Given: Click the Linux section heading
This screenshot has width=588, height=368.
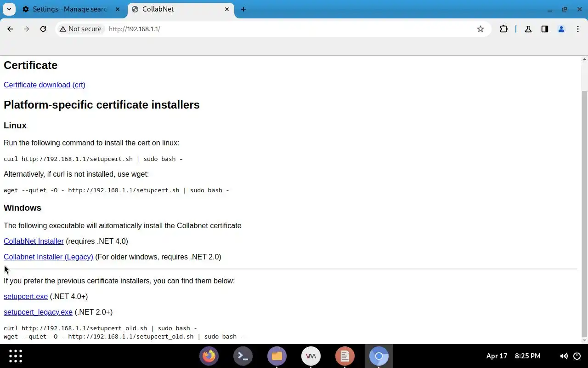Looking at the screenshot, I should 15,126.
